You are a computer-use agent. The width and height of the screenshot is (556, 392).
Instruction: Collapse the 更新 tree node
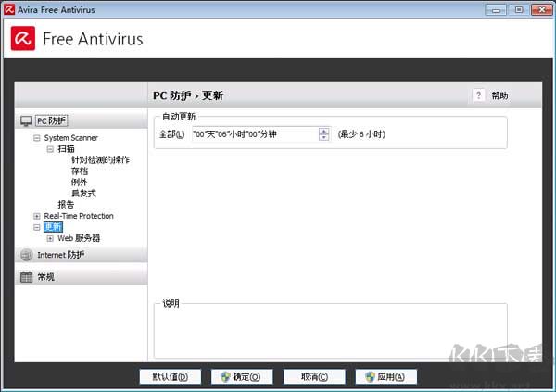point(37,227)
